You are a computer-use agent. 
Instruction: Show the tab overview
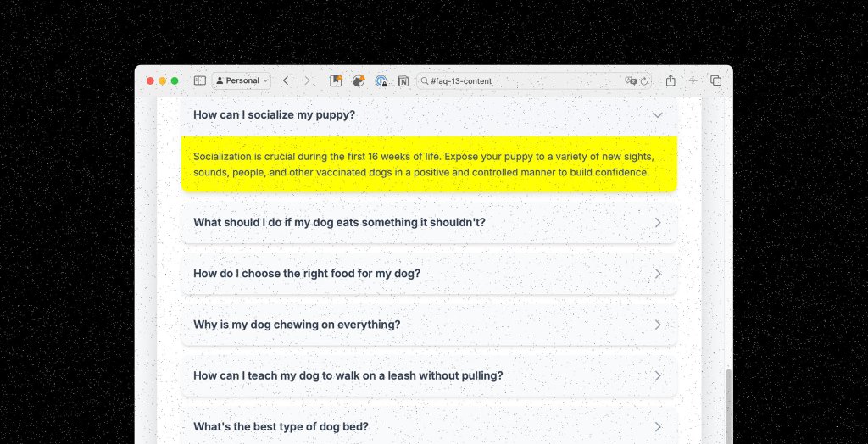715,80
